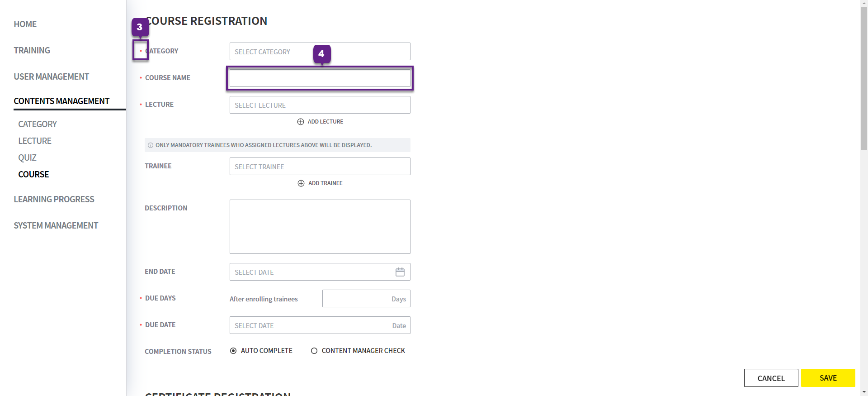The image size is (868, 396).
Task: Expand the Select Trainee dropdown
Action: (320, 167)
